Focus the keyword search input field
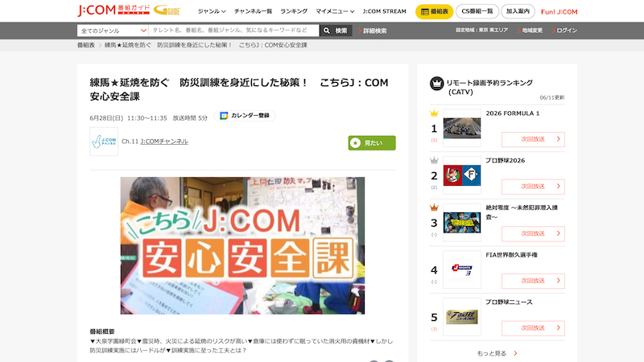The width and height of the screenshot is (644, 362). tap(233, 31)
